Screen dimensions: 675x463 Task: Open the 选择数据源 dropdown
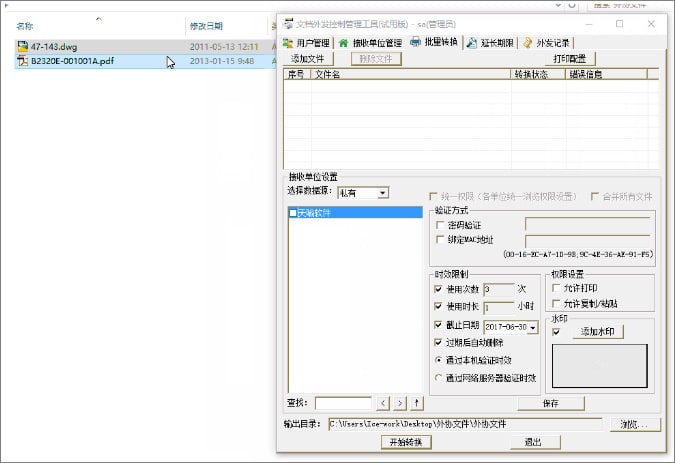pos(382,193)
